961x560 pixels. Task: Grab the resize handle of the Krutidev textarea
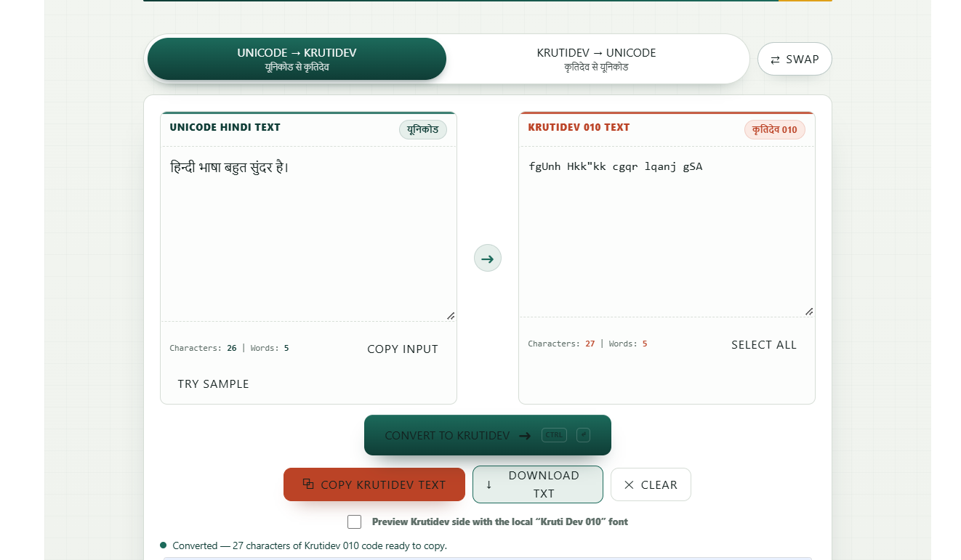809,311
